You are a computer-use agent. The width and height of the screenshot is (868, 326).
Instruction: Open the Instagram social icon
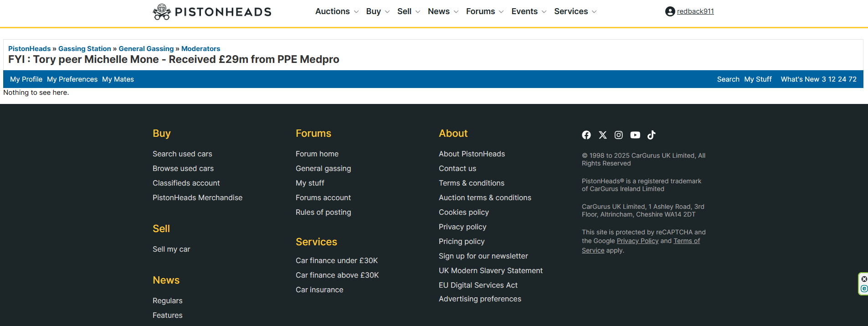tap(619, 135)
